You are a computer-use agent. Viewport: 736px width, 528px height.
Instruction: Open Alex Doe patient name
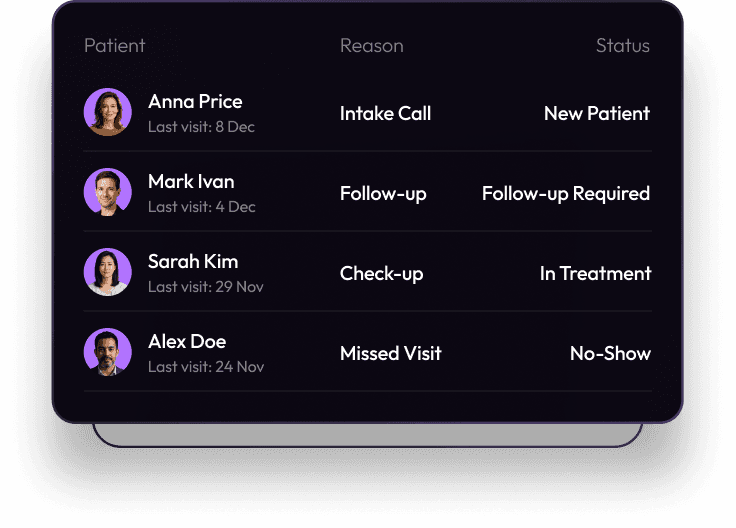click(x=187, y=342)
